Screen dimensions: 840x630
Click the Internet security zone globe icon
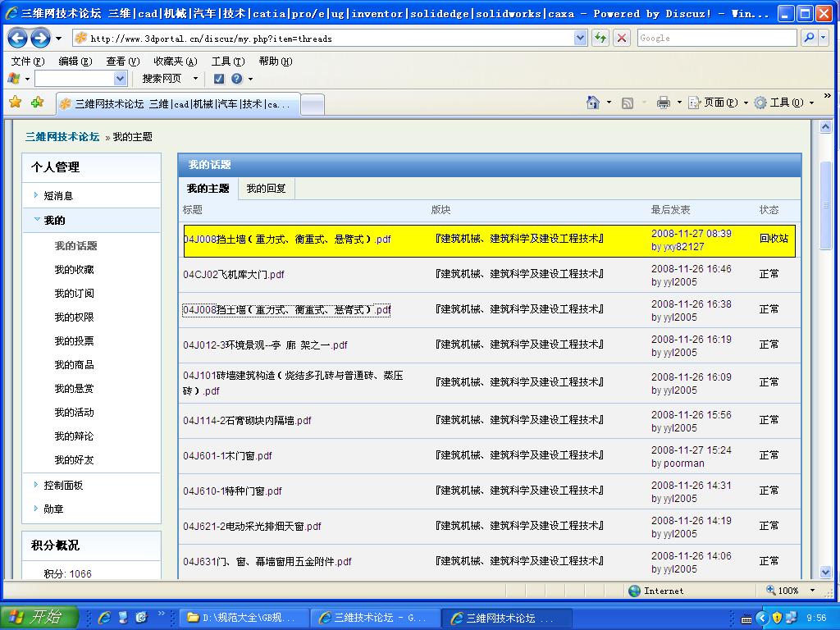[634, 591]
